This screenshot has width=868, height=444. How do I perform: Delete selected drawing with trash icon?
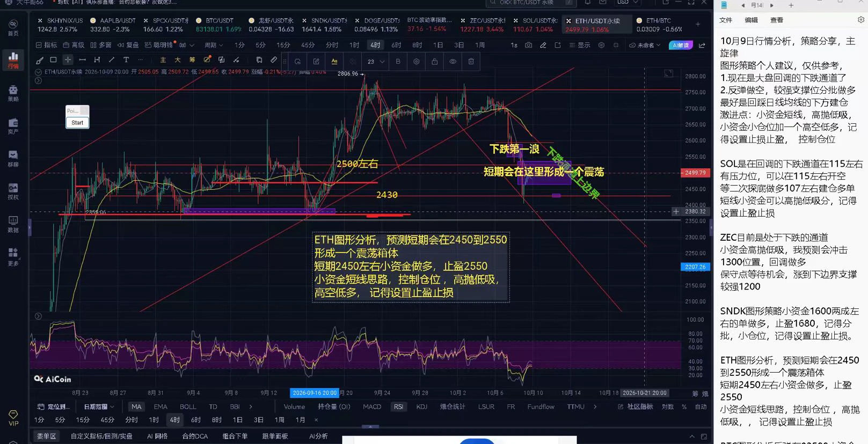(x=471, y=62)
